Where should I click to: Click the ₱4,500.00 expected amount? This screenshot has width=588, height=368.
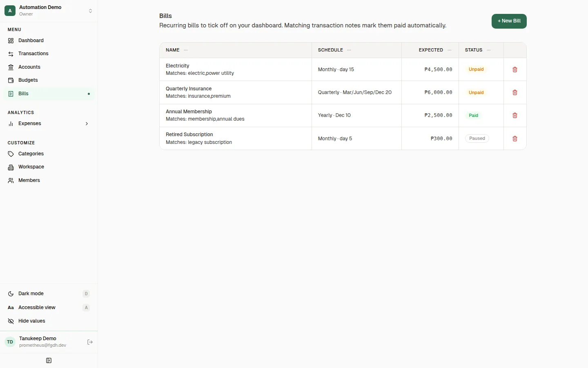click(x=438, y=70)
